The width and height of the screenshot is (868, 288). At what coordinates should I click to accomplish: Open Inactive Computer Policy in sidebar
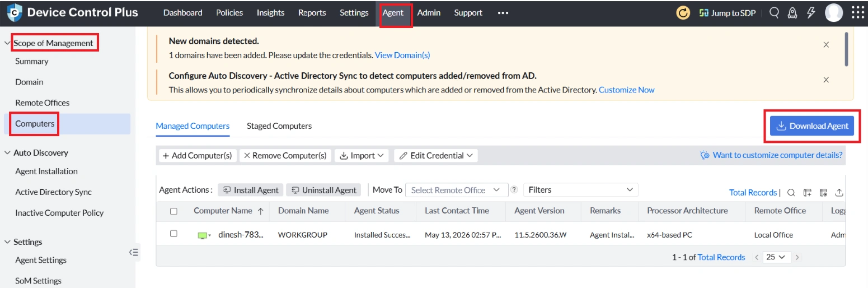59,213
